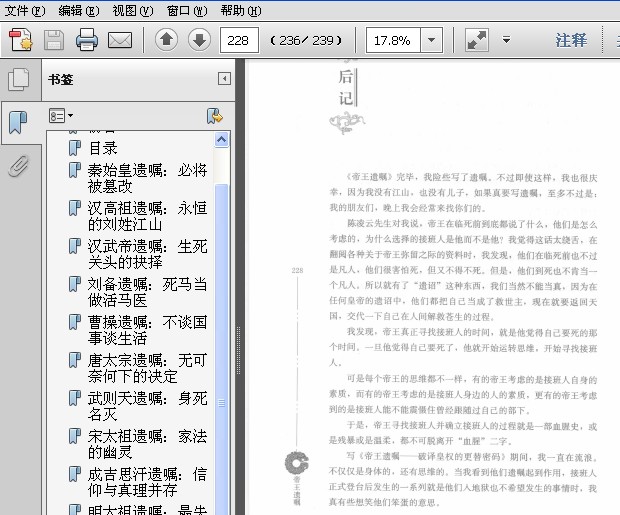Click bookmarks scrollbar up arrow
The image size is (620, 515).
[x=221, y=140]
